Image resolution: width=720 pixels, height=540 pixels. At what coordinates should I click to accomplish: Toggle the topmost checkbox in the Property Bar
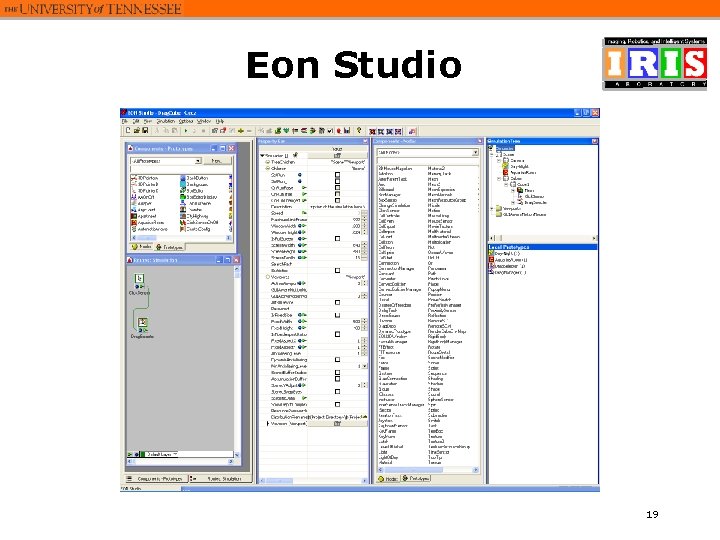(338, 175)
